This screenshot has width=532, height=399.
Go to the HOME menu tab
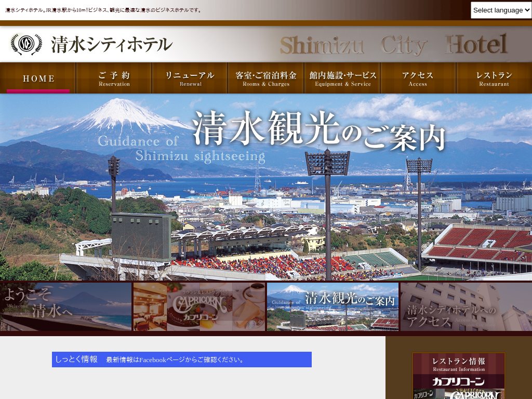38,78
